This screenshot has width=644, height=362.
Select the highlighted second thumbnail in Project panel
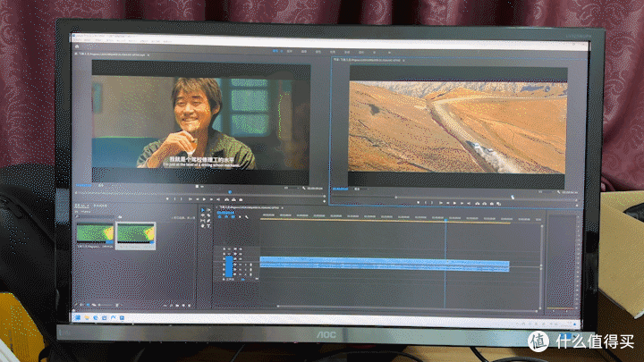(x=136, y=236)
